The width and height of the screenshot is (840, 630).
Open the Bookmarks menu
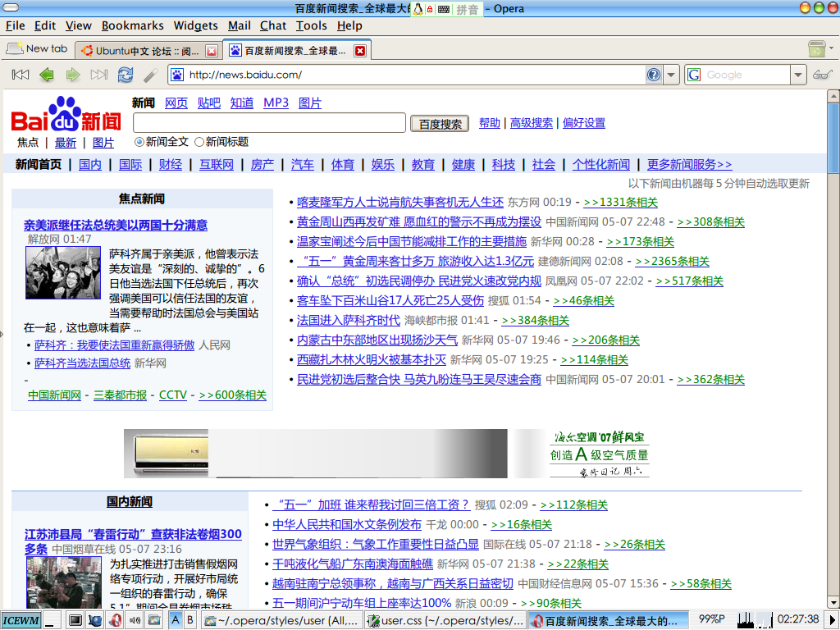point(133,25)
